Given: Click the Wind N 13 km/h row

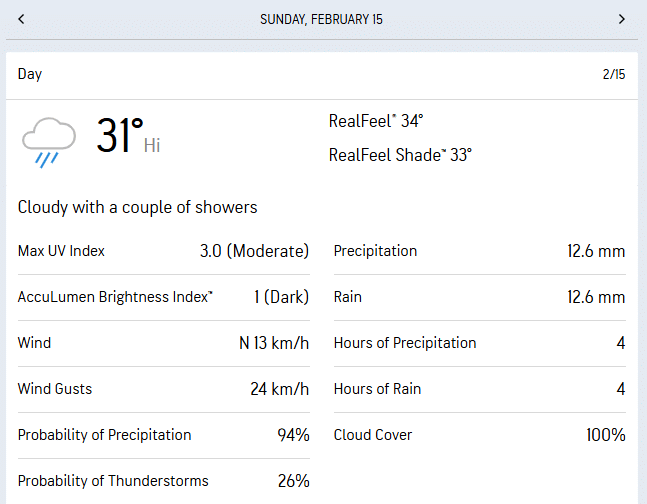Looking at the screenshot, I should [163, 343].
